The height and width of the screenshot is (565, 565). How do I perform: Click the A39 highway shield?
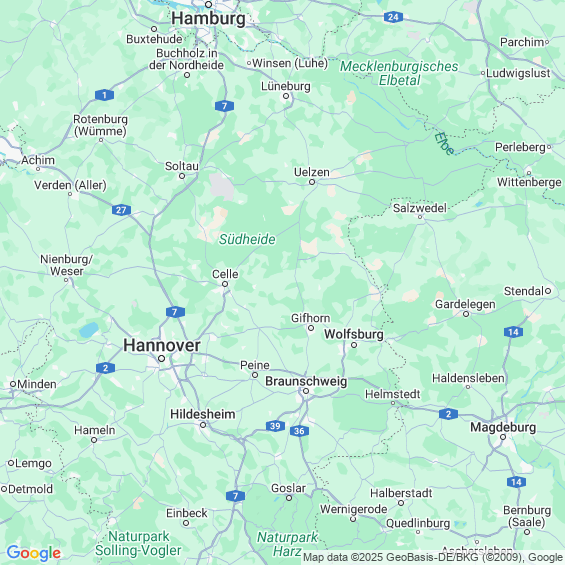click(275, 426)
